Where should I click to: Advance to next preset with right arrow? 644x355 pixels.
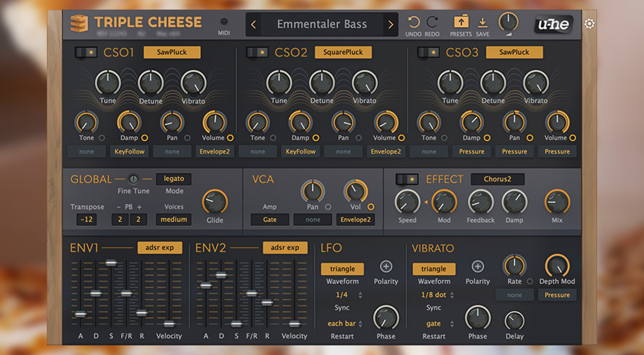coord(391,25)
